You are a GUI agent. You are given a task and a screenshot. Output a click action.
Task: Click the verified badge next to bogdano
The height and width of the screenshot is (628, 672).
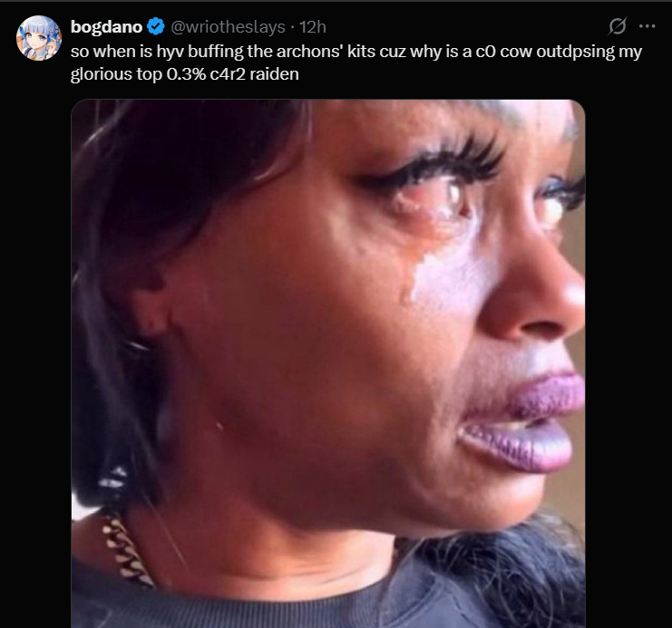pyautogui.click(x=156, y=26)
